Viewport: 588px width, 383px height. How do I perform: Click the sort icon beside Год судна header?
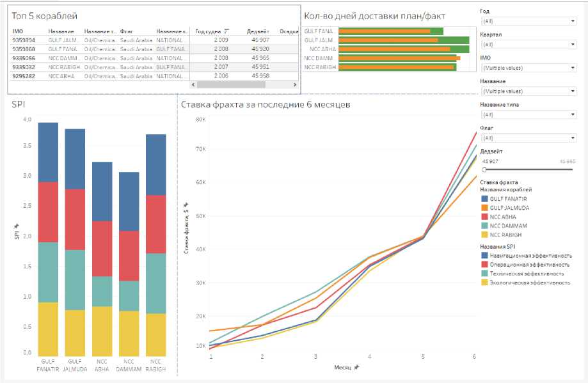[x=226, y=31]
